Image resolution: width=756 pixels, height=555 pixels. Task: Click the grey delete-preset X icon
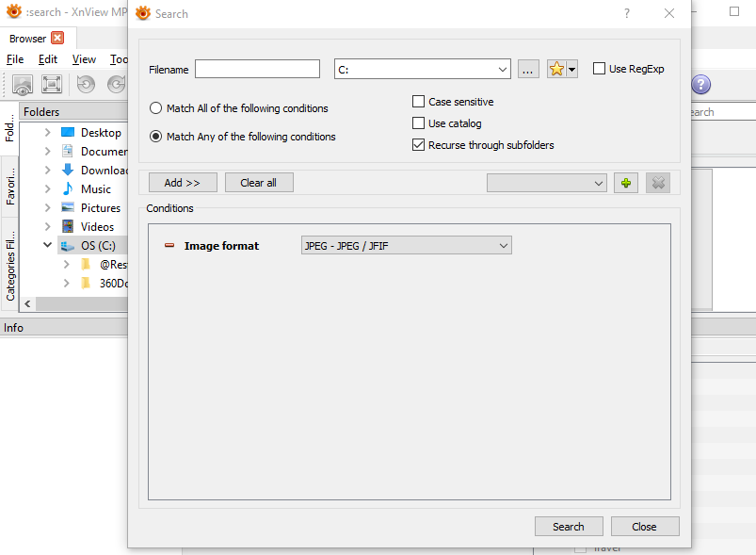pos(658,183)
